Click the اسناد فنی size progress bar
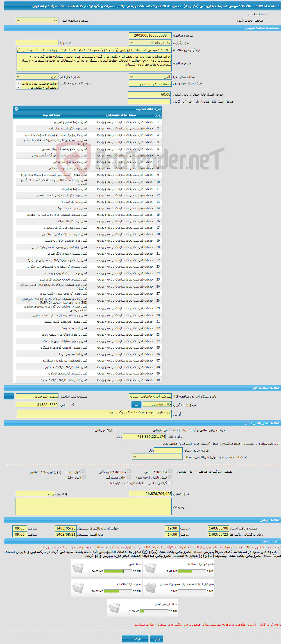Screen dimensions: 281x644 [x=118, y=571]
